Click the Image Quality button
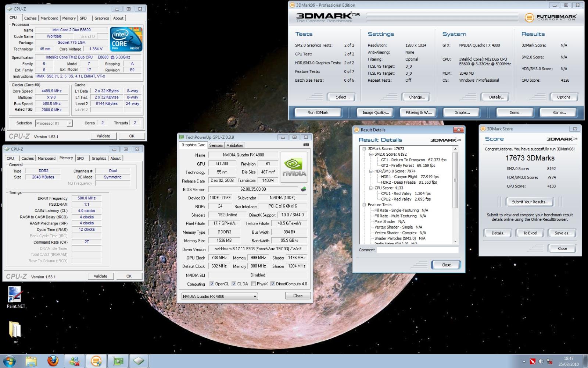 pos(376,113)
